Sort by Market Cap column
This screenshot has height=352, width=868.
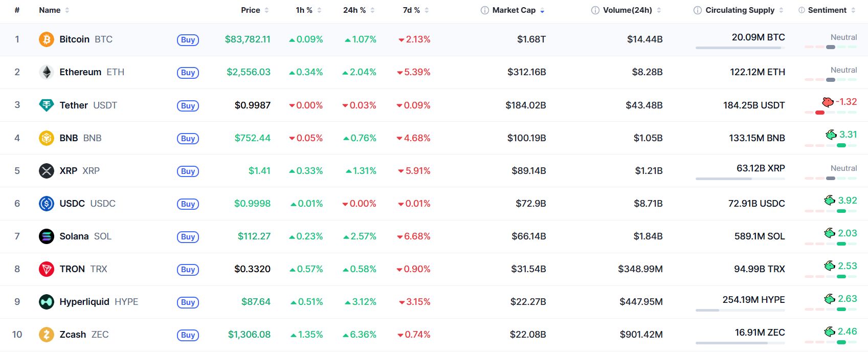point(518,10)
